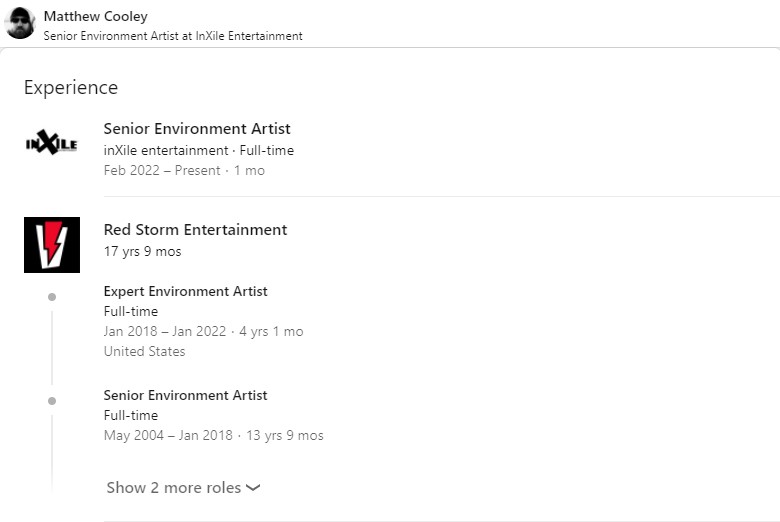The height and width of the screenshot is (522, 780).
Task: Select the inXile entertainment company logo
Action: [x=52, y=143]
